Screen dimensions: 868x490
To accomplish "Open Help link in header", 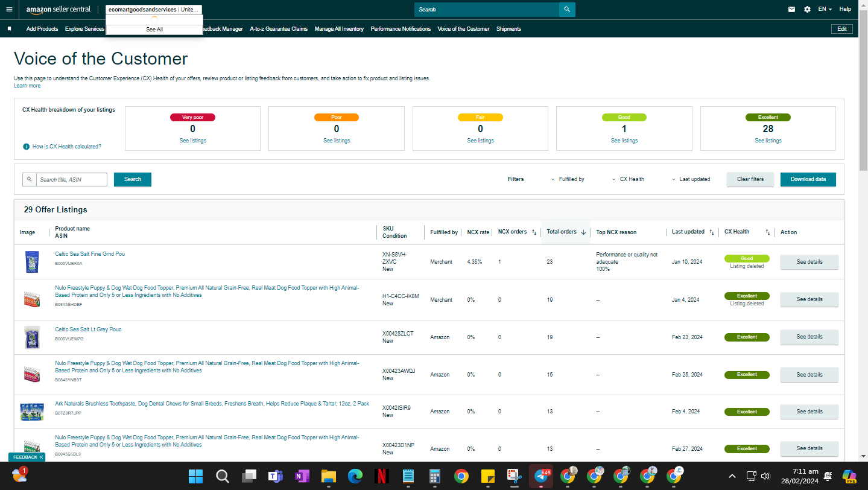I will [x=845, y=10].
